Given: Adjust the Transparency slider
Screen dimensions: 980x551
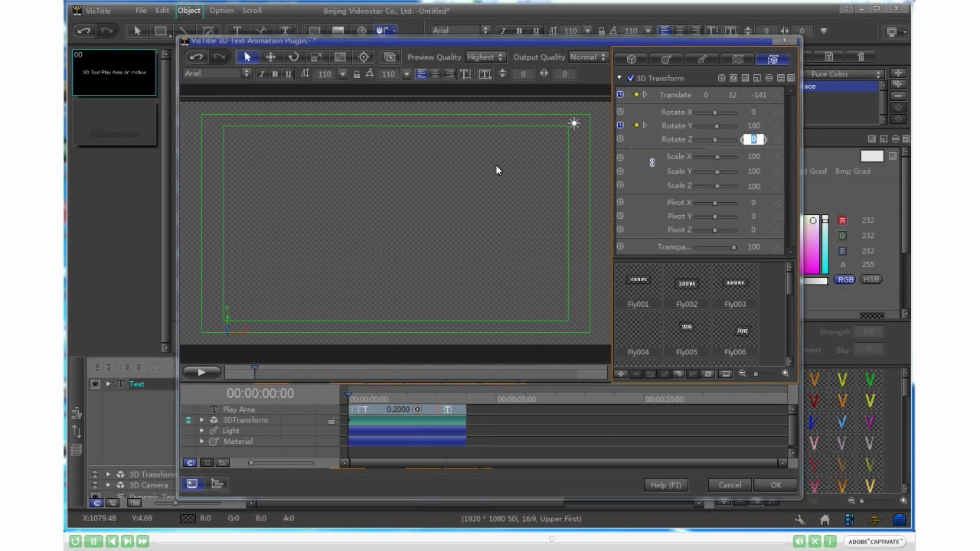Looking at the screenshot, I should click(x=716, y=247).
